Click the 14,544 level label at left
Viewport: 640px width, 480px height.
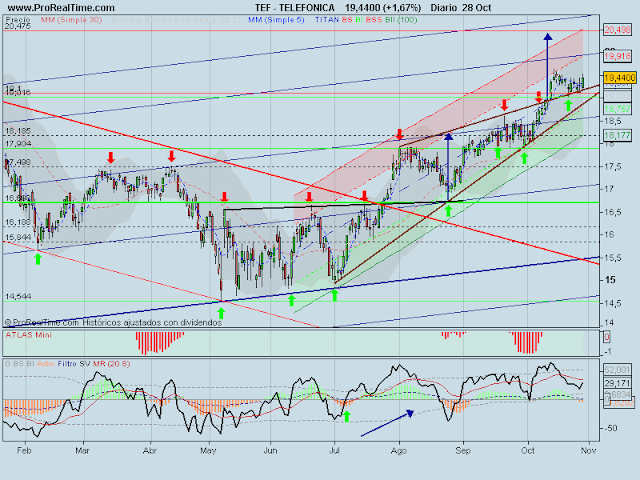pos(18,296)
